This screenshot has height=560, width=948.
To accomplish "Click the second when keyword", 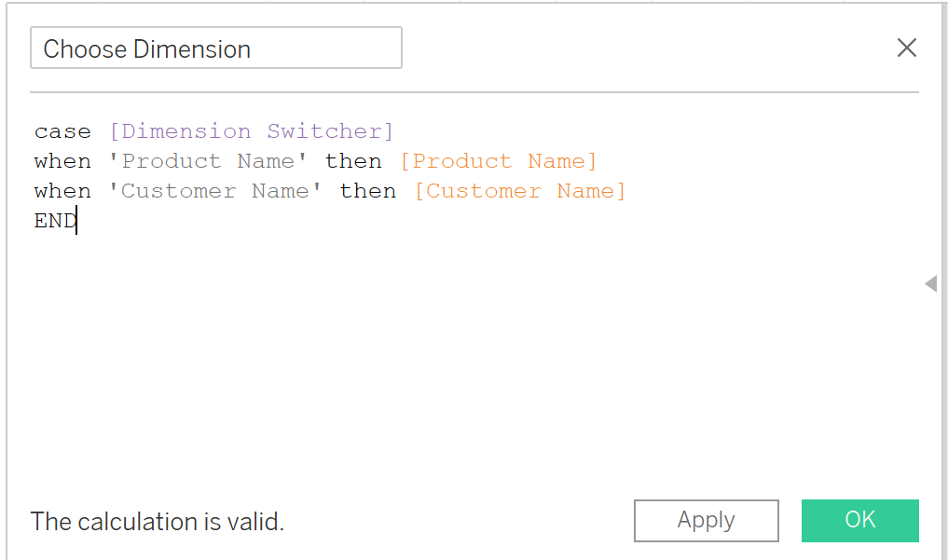I will coord(62,191).
